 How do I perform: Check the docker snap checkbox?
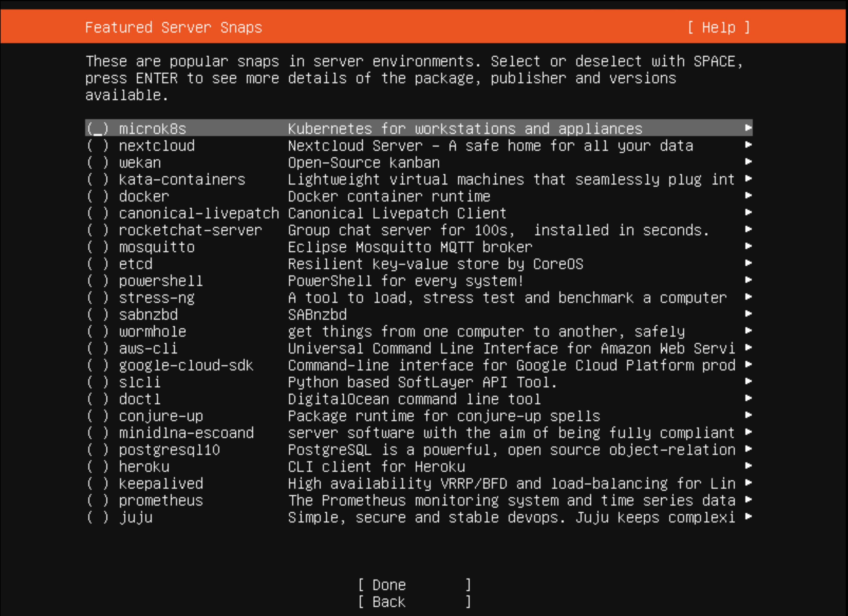98,196
